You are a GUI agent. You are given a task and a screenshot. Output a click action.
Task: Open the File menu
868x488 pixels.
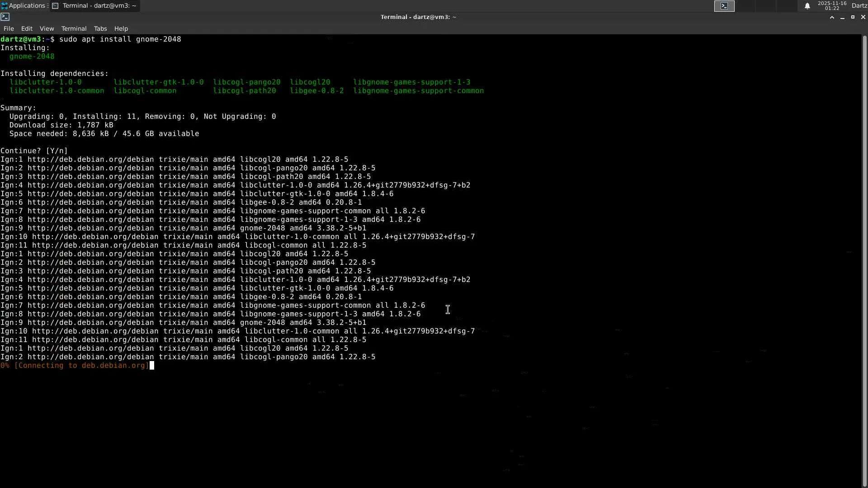tap(9, 28)
